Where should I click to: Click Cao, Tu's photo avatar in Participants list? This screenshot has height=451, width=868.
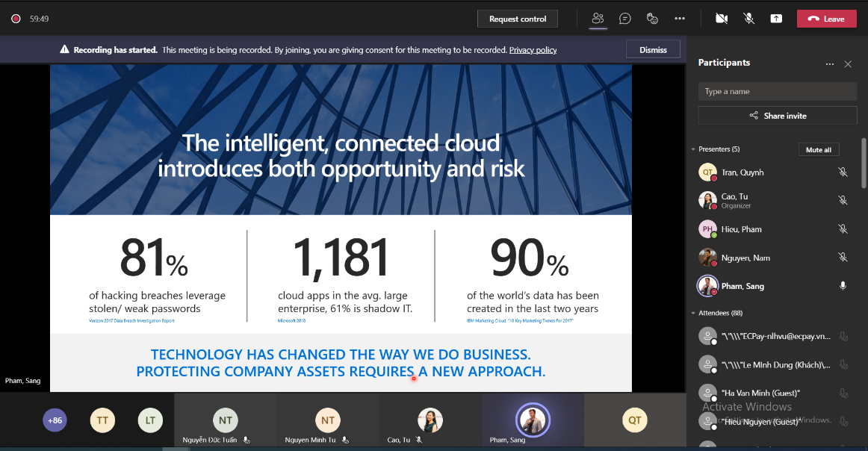click(707, 200)
